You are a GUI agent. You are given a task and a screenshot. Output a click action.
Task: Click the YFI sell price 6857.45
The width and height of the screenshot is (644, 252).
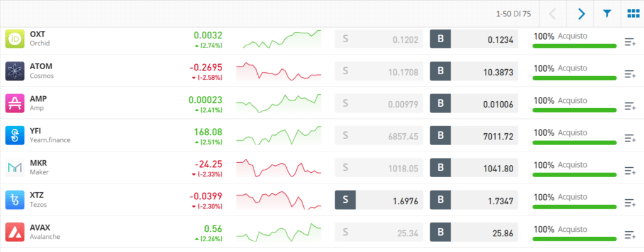point(379,136)
